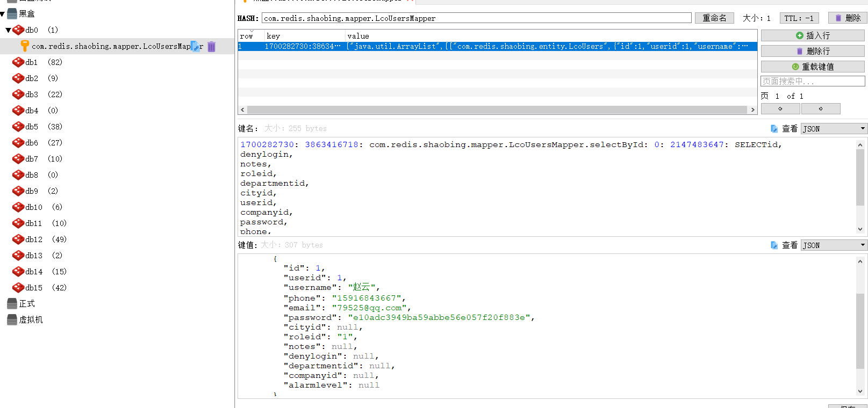868x408 pixels.
Task: Click the db13 database icon
Action: [x=18, y=256]
